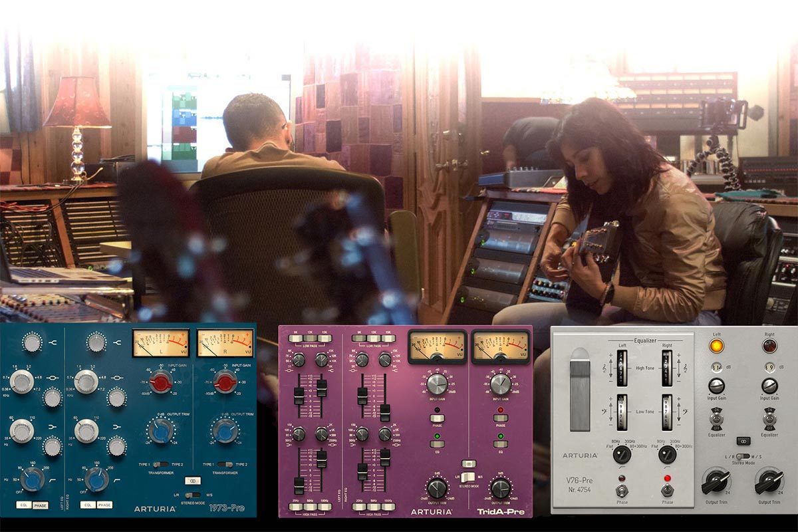Select 25Hz high pass on TridA-Pre left EQ

point(295,507)
